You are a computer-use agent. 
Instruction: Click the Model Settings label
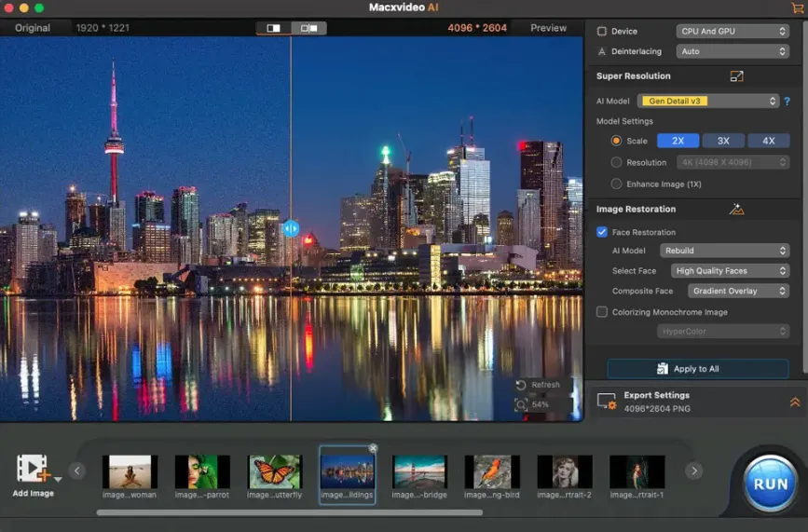pyautogui.click(x=624, y=121)
